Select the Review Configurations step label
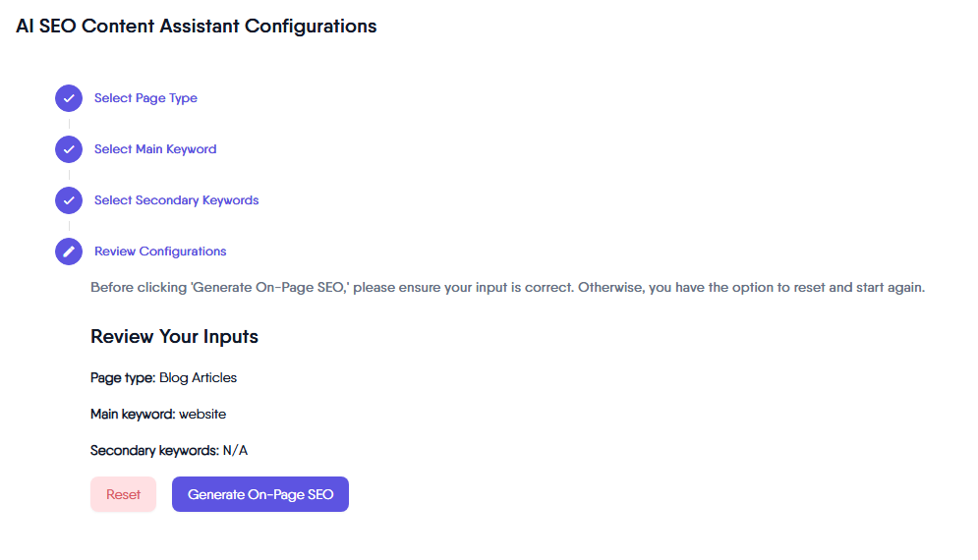The image size is (978, 560). (x=160, y=252)
